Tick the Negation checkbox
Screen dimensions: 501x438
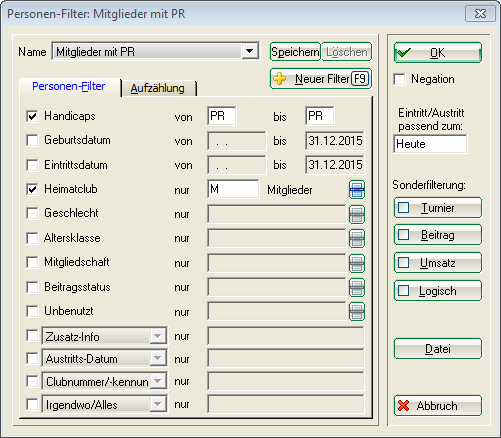click(x=399, y=79)
